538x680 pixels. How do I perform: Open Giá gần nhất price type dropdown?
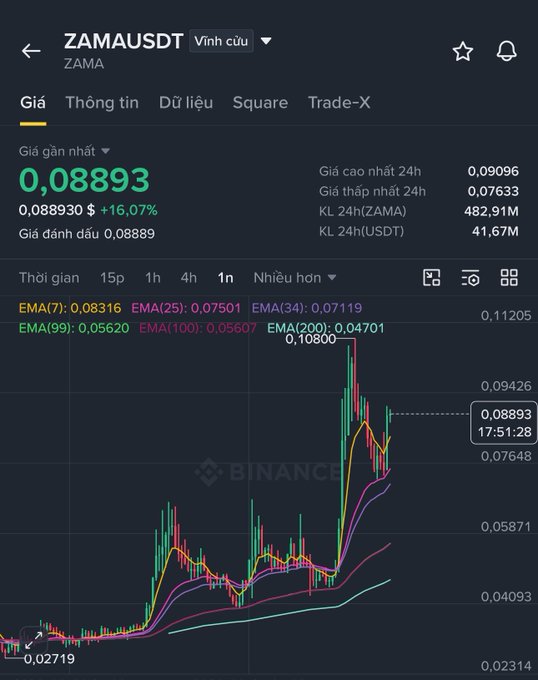64,151
